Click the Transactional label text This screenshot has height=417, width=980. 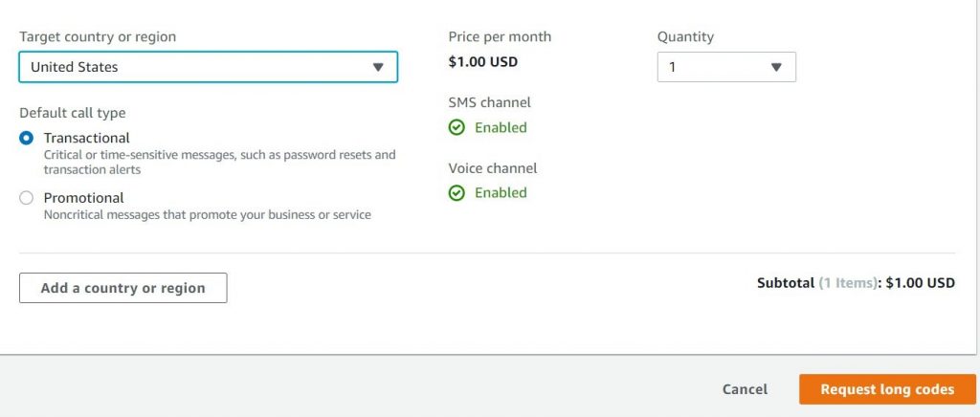click(x=87, y=138)
